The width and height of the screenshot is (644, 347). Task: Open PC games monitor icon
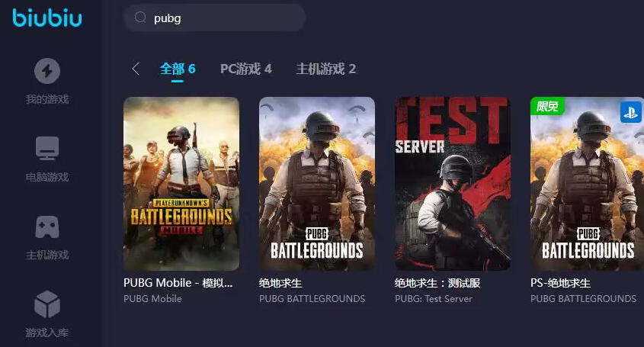coord(47,148)
